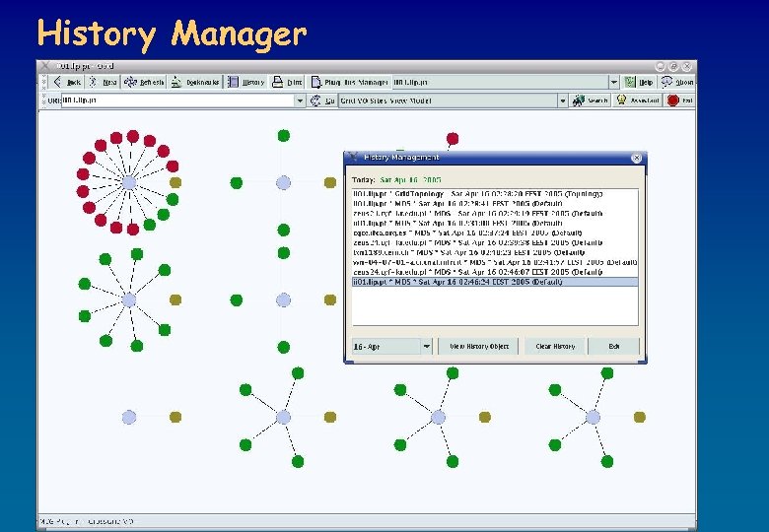Viewport: 769px width, 532px height.
Task: Click the hub of the eight-node green cluster
Action: click(x=129, y=299)
